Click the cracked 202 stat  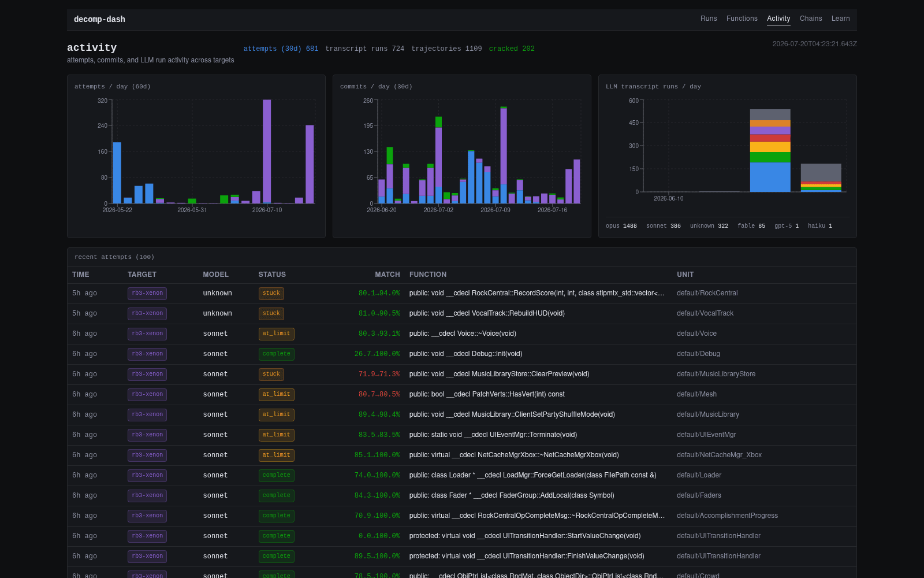512,49
